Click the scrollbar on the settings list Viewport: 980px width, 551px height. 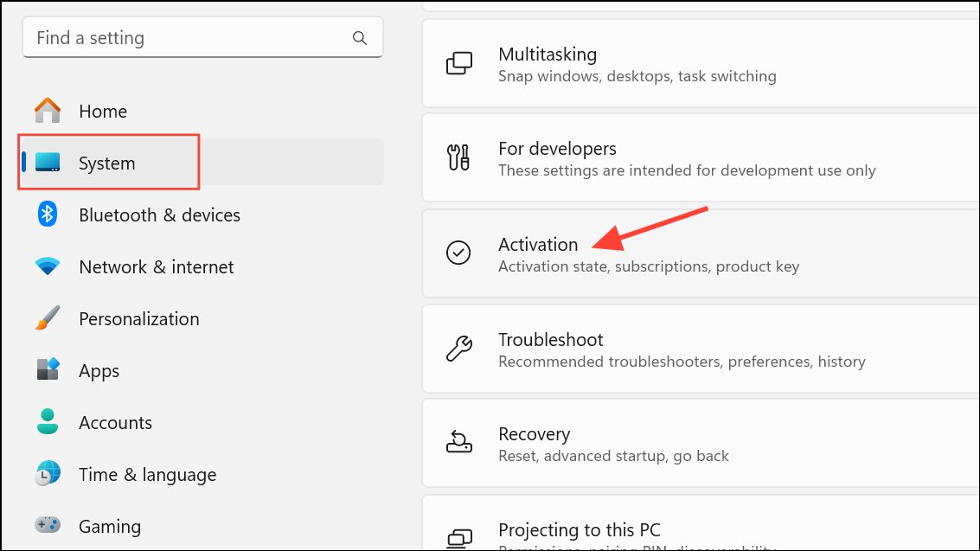(x=977, y=259)
